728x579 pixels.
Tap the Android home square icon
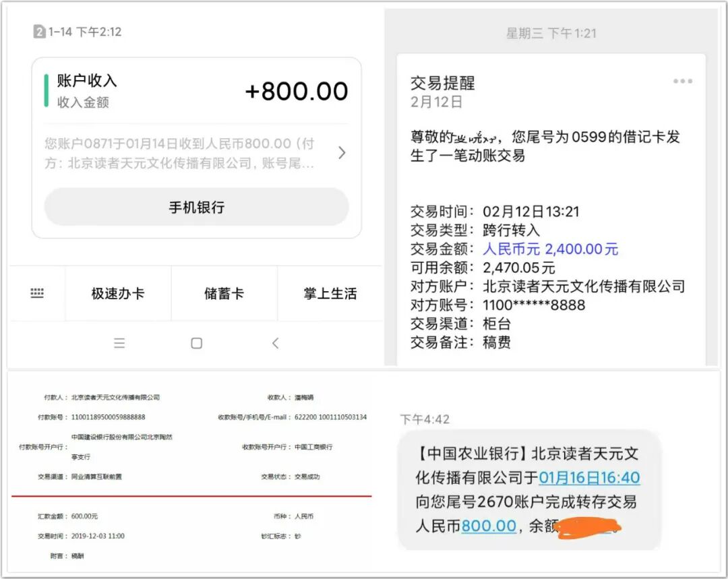pos(196,343)
